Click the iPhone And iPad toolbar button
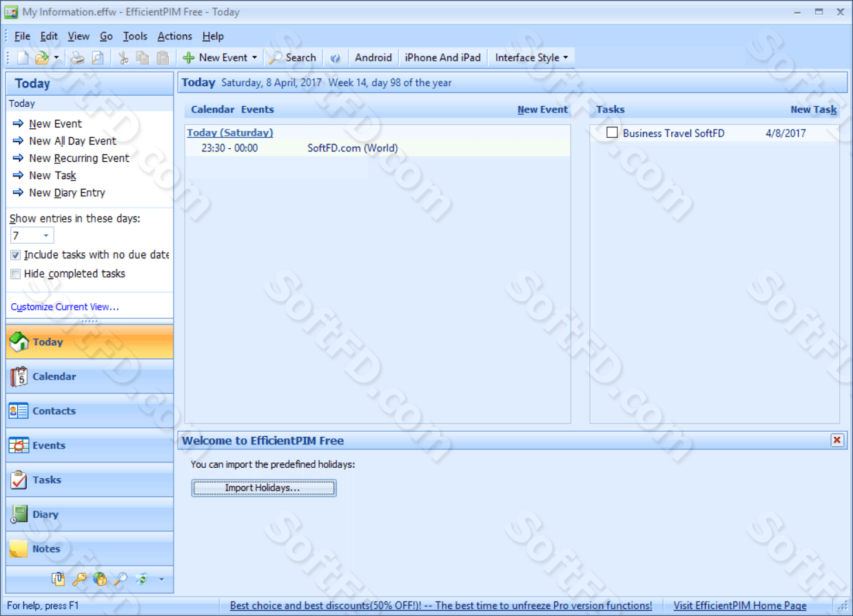853x616 pixels. [443, 58]
